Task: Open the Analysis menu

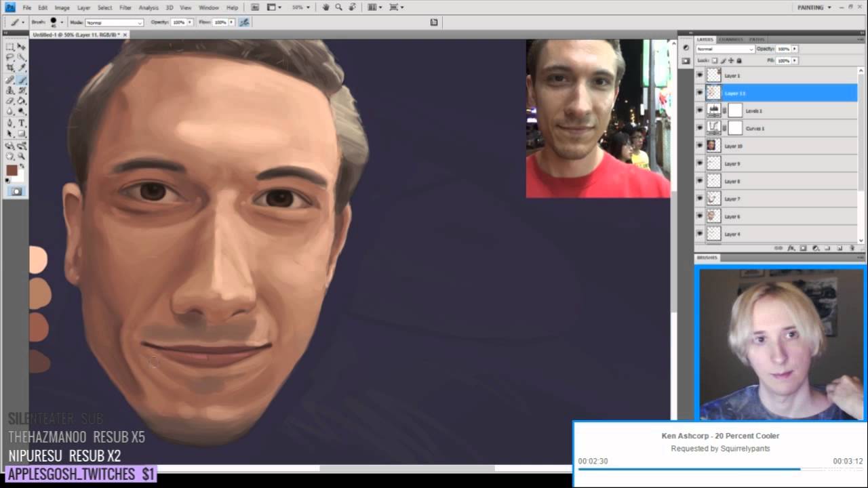Action: (x=149, y=7)
